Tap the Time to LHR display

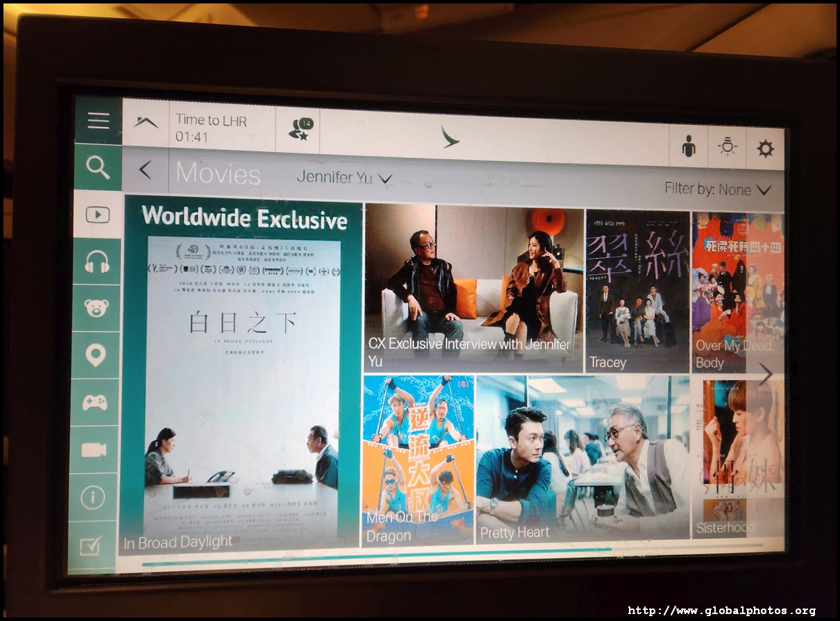(211, 128)
